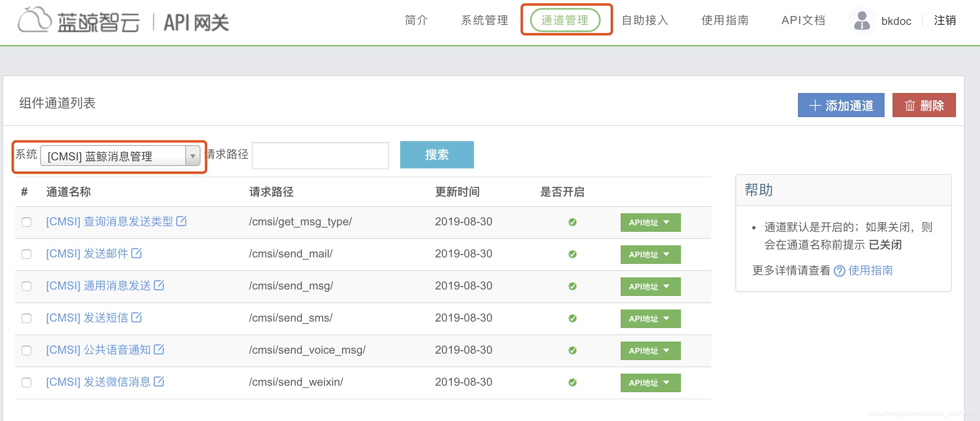
Task: Open edit icon next to 公共语音通知
Action: pyautogui.click(x=159, y=349)
